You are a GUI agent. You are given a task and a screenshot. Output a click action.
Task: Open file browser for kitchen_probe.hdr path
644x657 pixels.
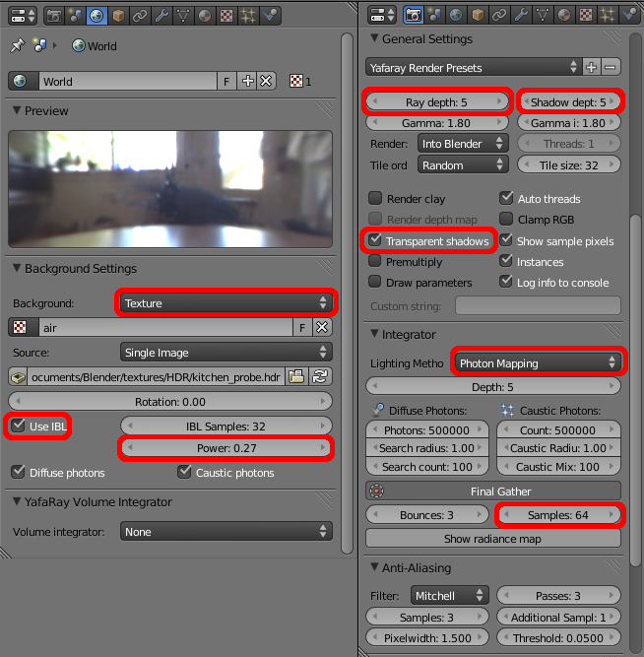[x=296, y=376]
